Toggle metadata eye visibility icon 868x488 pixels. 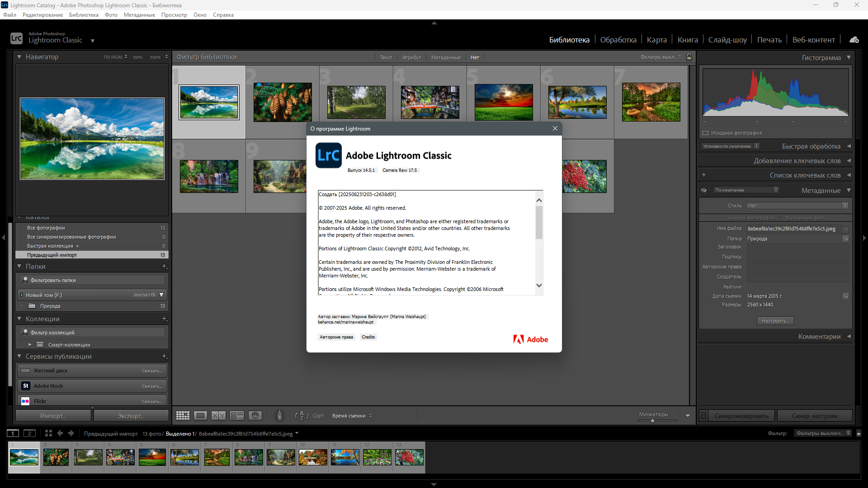click(704, 190)
